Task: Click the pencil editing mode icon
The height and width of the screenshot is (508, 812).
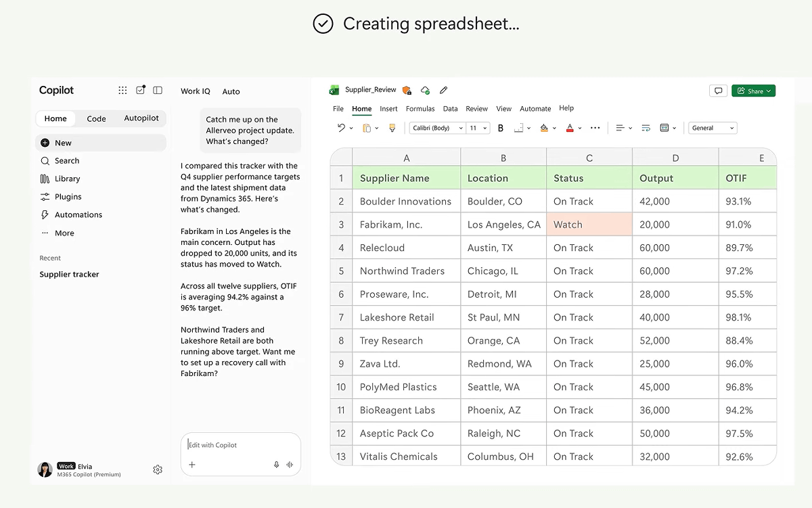Action: click(x=444, y=90)
